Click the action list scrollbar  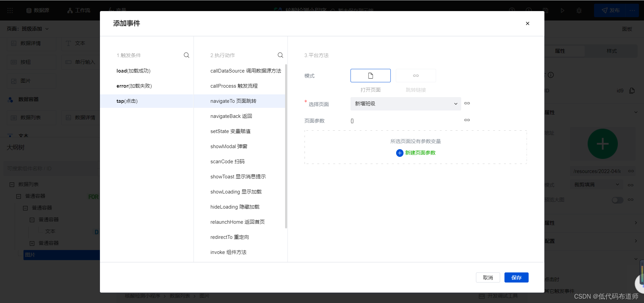pos(286,146)
